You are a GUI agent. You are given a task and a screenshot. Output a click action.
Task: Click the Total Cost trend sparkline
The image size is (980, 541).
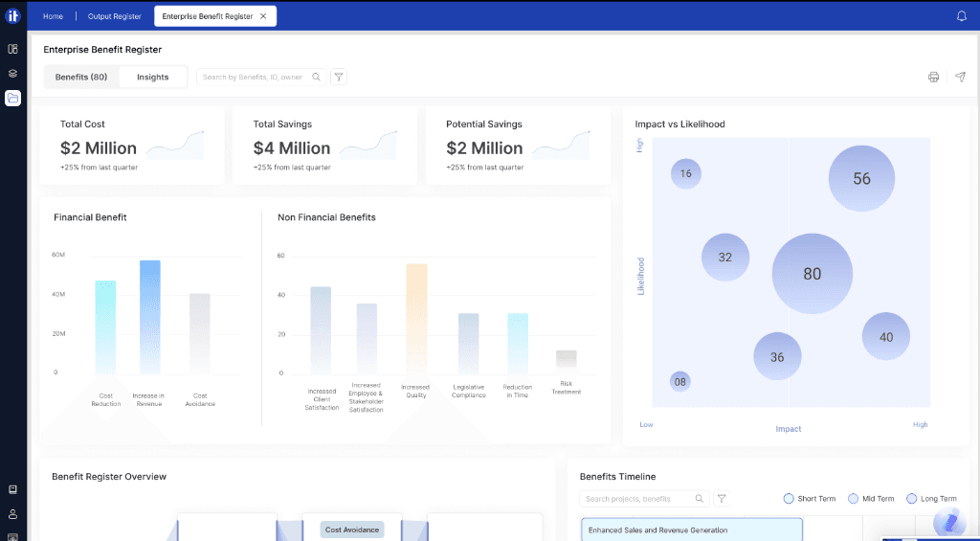click(175, 145)
